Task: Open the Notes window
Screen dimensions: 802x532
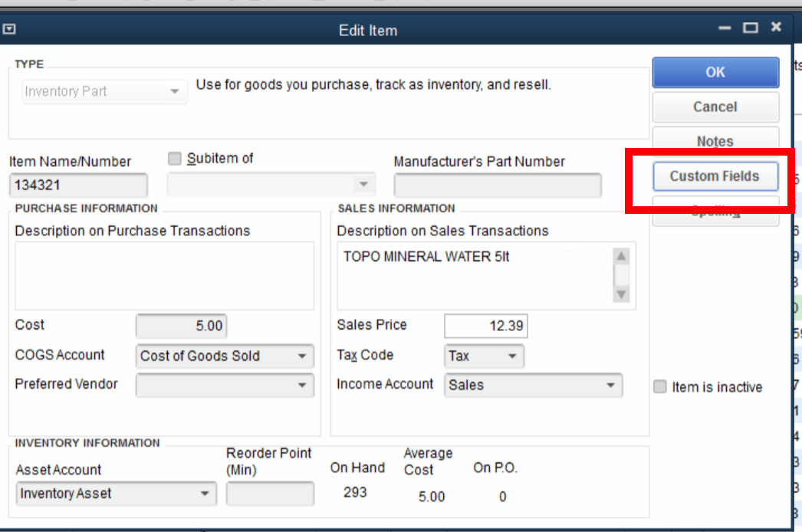Action: [715, 141]
